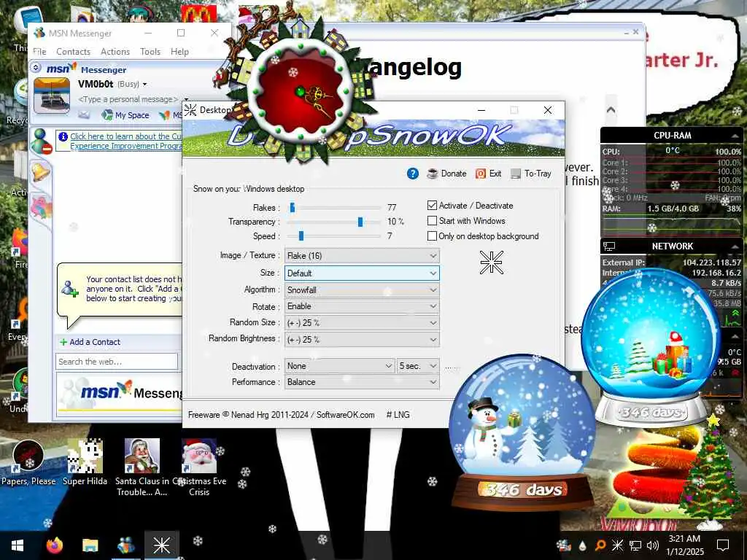Image resolution: width=747 pixels, height=560 pixels.
Task: Open the notification center icon
Action: pyautogui.click(x=723, y=545)
